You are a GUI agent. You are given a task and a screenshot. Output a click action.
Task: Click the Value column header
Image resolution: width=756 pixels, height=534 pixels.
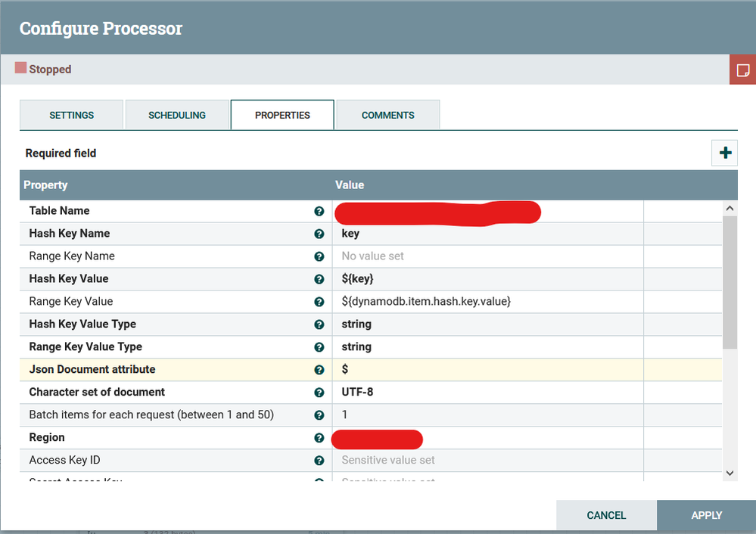click(x=487, y=185)
